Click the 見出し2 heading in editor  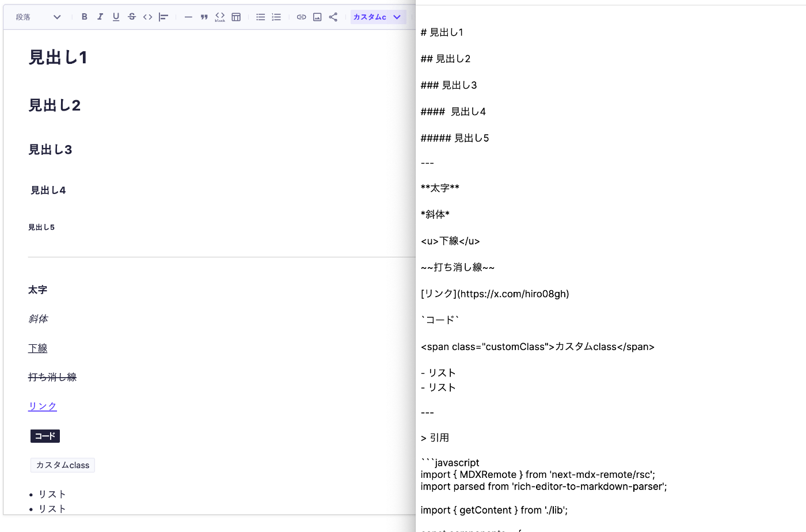[x=55, y=105]
